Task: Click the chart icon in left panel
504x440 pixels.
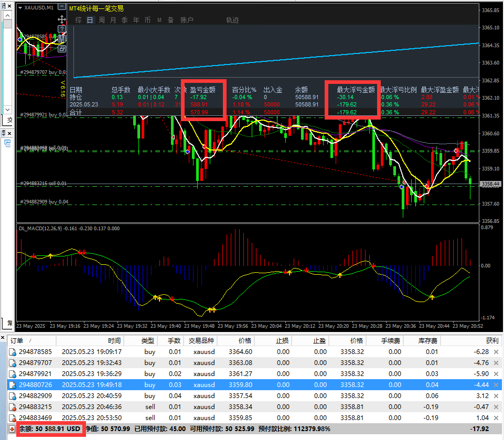Action: 7,143
